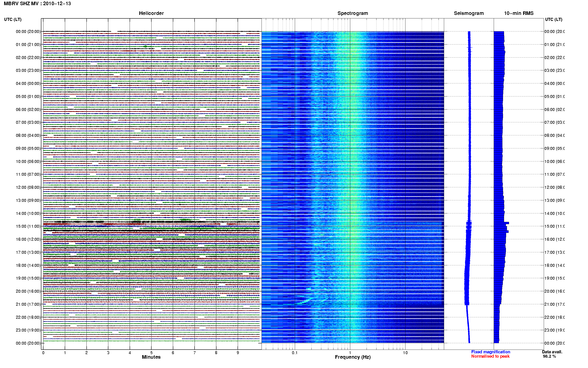Select the 'Helicorder' panel heading
This screenshot has width=588, height=368.
(151, 13)
